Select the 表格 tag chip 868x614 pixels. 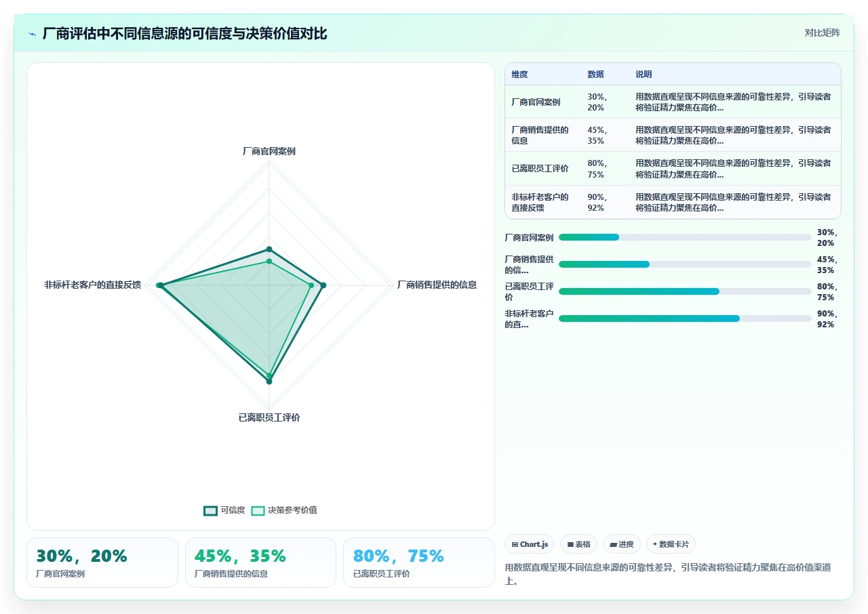point(578,544)
